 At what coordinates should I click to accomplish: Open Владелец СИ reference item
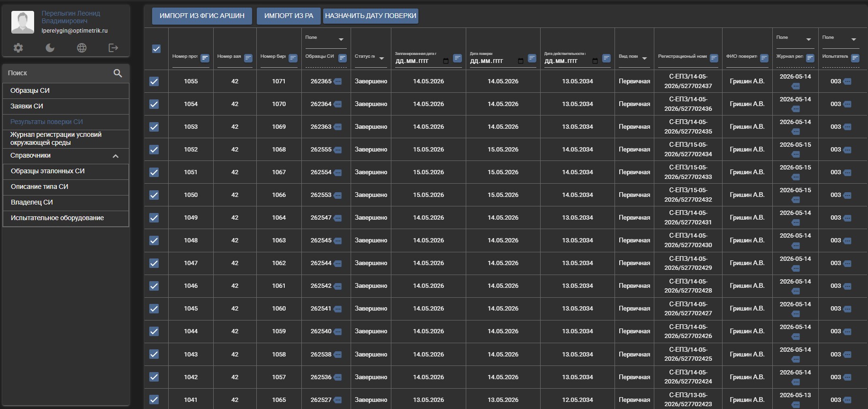click(x=66, y=203)
